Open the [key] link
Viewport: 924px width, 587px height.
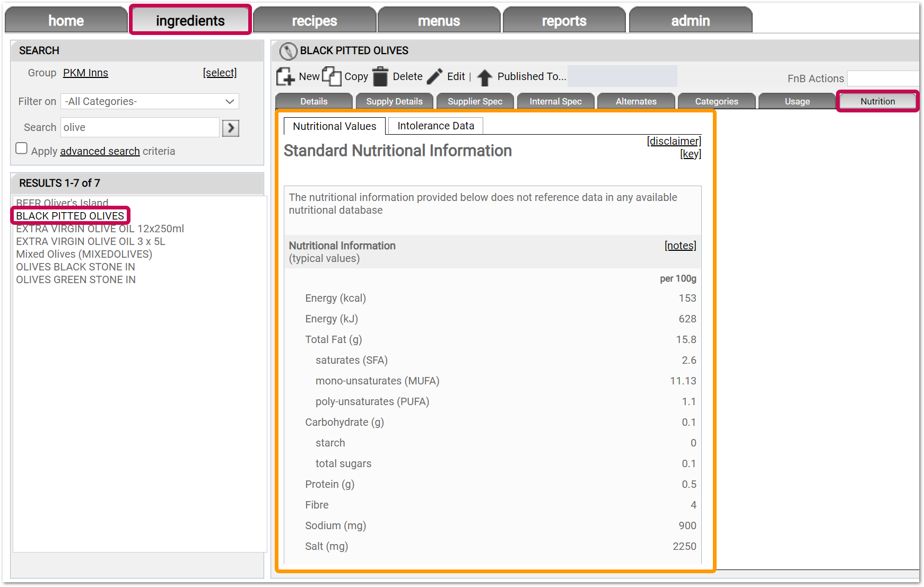click(691, 154)
